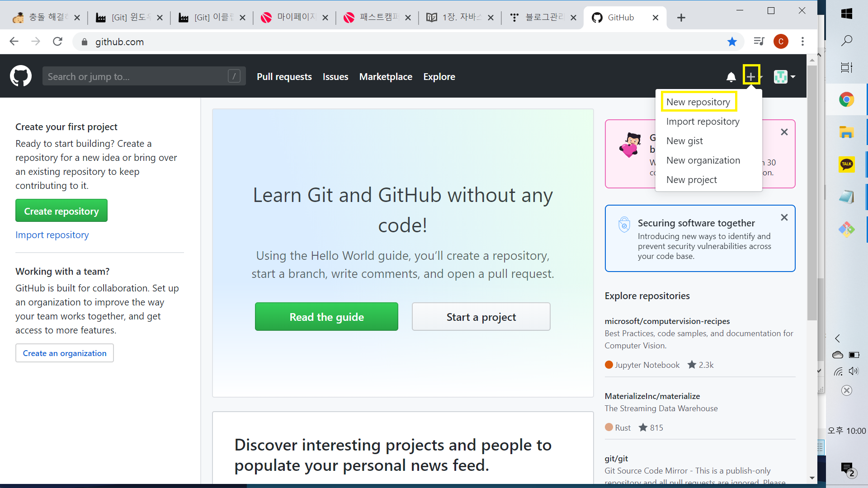The image size is (868, 488).
Task: Open KakaoTalk from the Windows taskbar
Action: (846, 164)
